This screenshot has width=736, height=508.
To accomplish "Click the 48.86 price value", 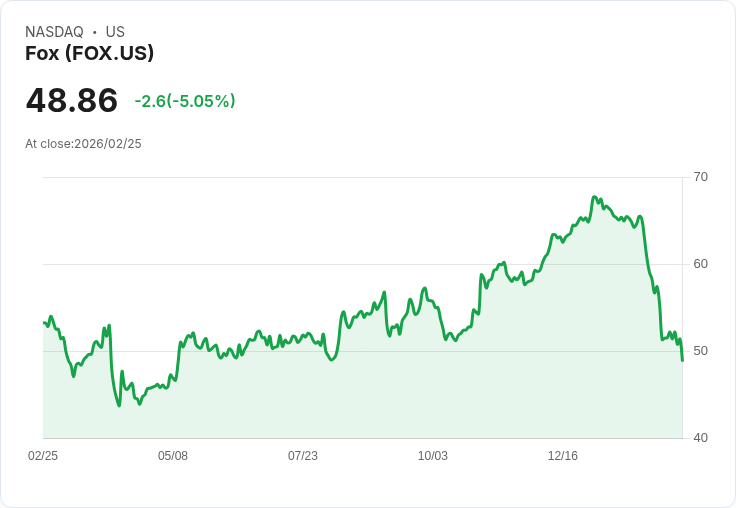I will click(x=72, y=100).
